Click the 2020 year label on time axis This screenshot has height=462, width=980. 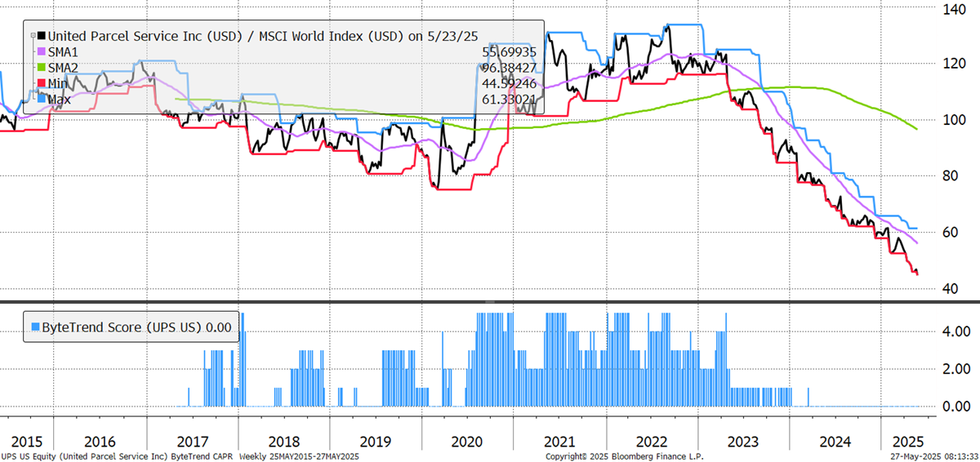click(x=468, y=442)
